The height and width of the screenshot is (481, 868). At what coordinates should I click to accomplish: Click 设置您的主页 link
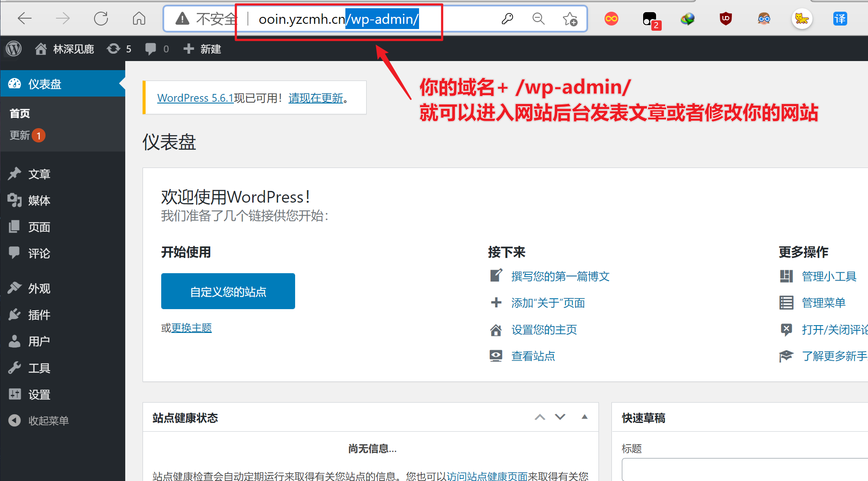click(x=544, y=329)
